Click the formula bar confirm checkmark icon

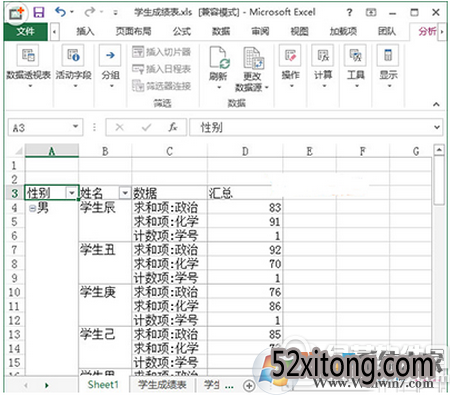[146, 127]
